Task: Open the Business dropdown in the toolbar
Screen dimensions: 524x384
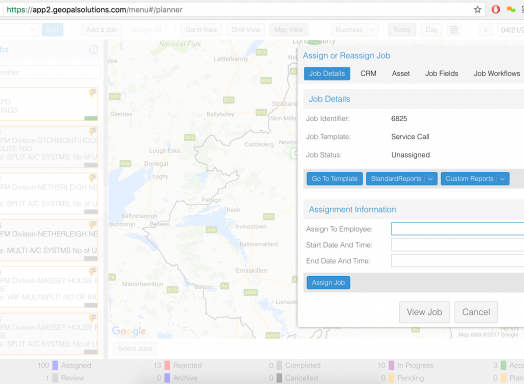Action: point(355,30)
